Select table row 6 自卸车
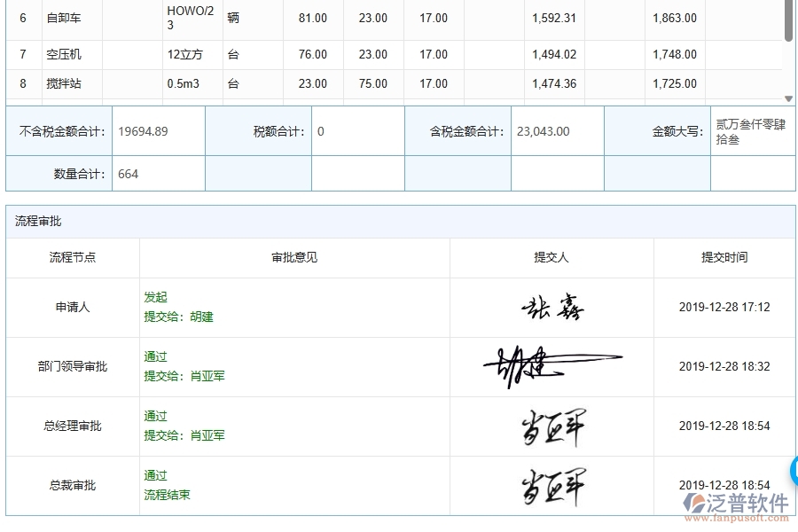798x532 pixels. 62,18
